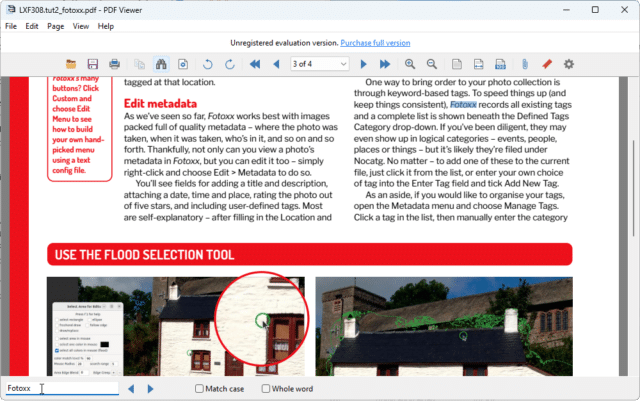Viewport: 640px width, 403px height.
Task: Toggle the binoculars find tool
Action: coord(161,64)
